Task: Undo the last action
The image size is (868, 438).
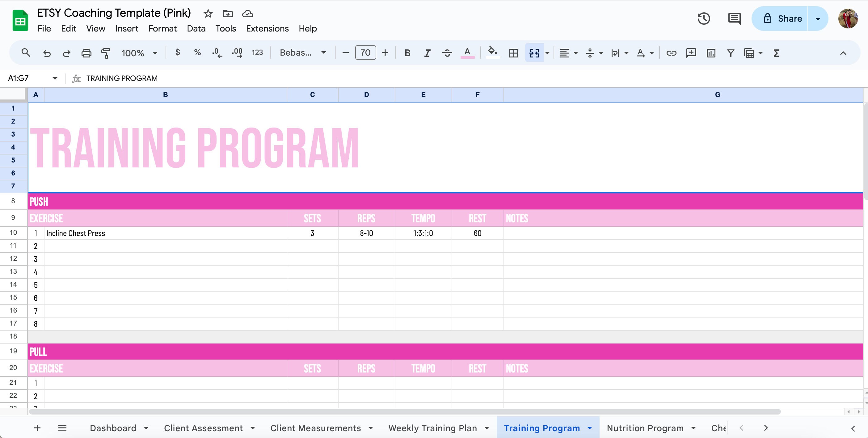Action: click(x=47, y=53)
